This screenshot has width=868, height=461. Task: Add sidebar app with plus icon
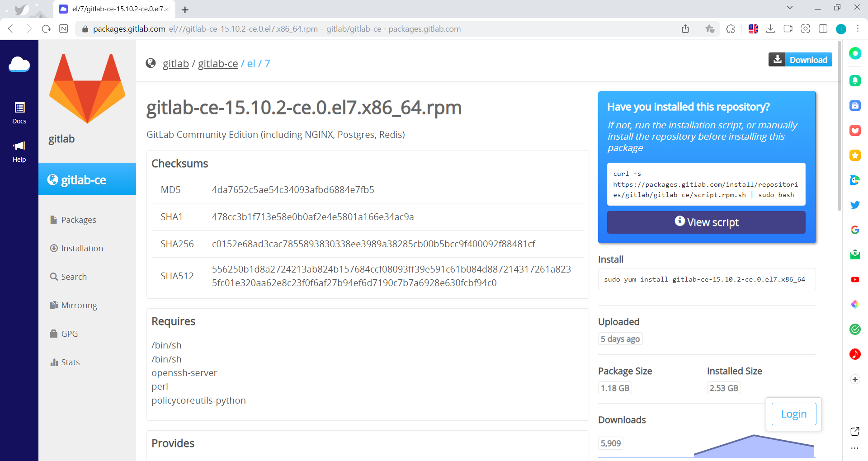click(x=855, y=379)
